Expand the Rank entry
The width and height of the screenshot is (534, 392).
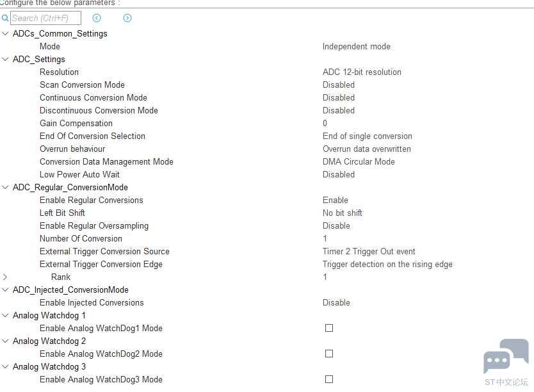(4, 277)
